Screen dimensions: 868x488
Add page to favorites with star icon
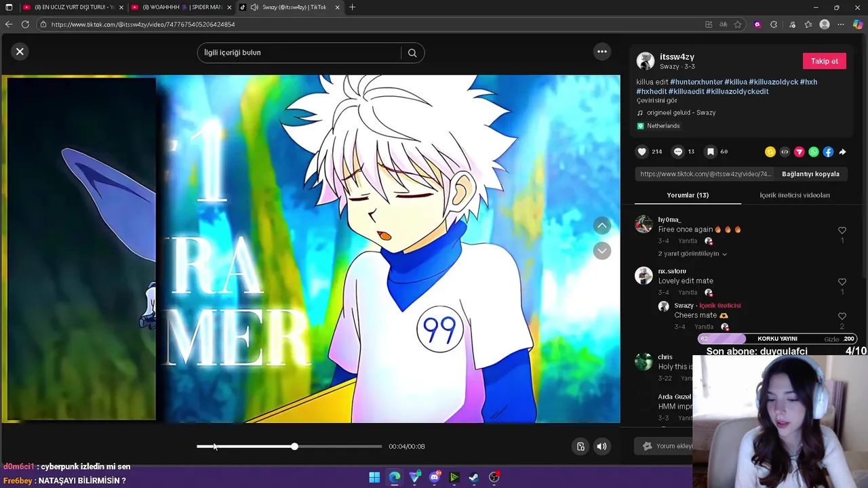pos(738,24)
